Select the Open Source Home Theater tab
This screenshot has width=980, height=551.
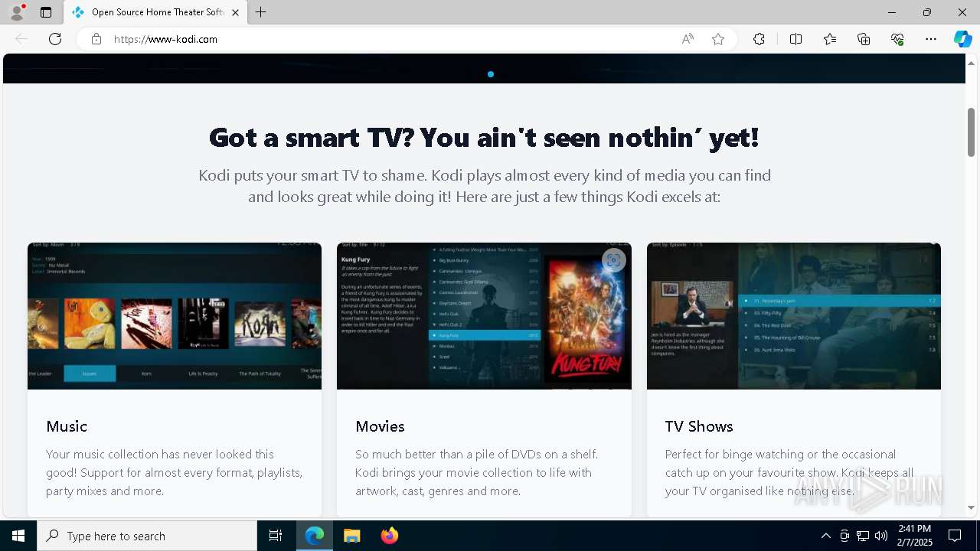(x=155, y=12)
